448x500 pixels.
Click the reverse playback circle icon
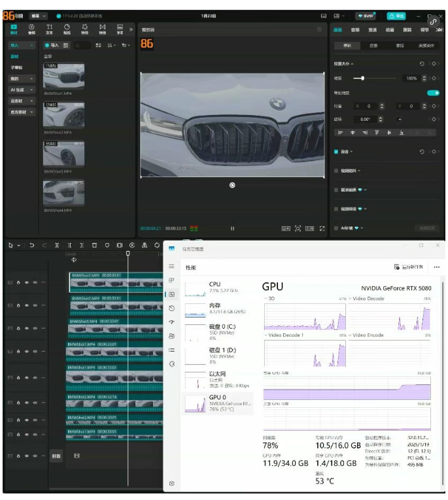click(x=132, y=245)
